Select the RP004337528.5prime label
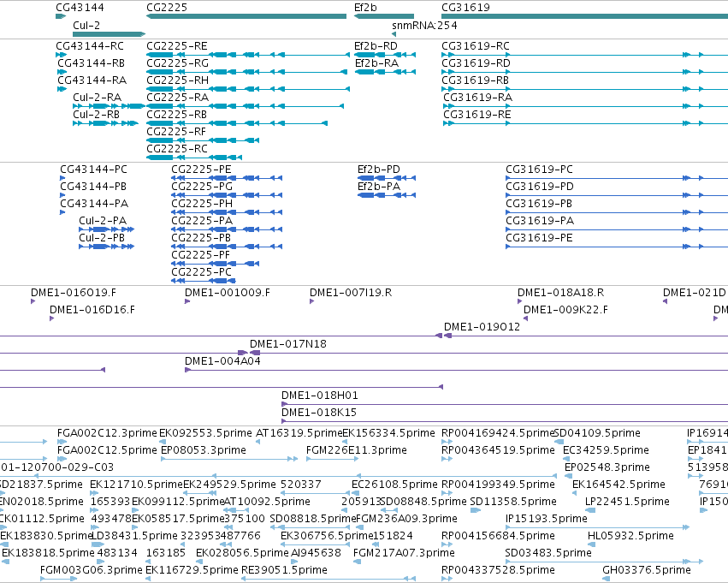Viewport: 728px width, 583px height. [498, 571]
